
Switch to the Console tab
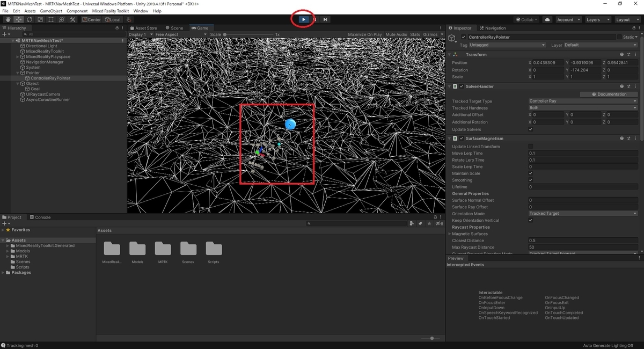coord(40,217)
